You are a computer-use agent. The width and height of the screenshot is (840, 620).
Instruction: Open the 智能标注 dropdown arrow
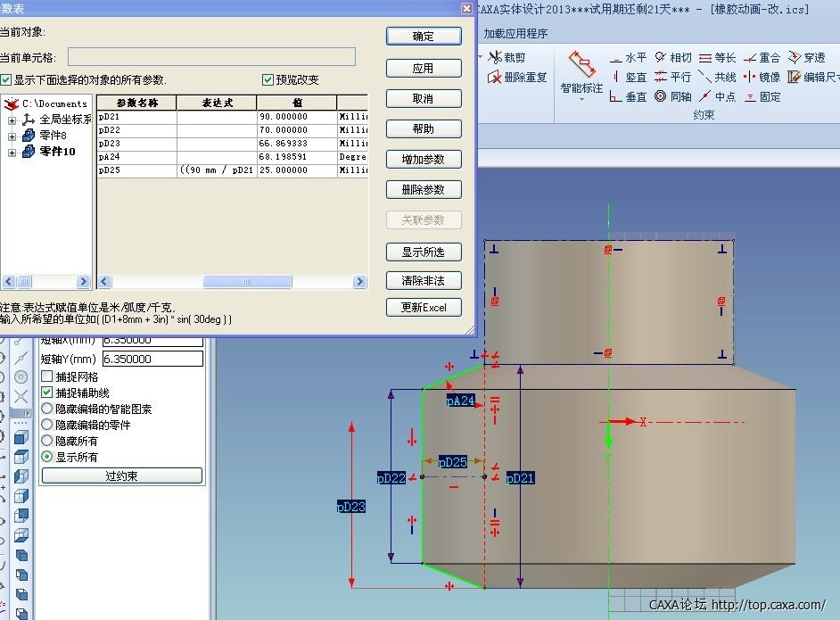click(581, 99)
